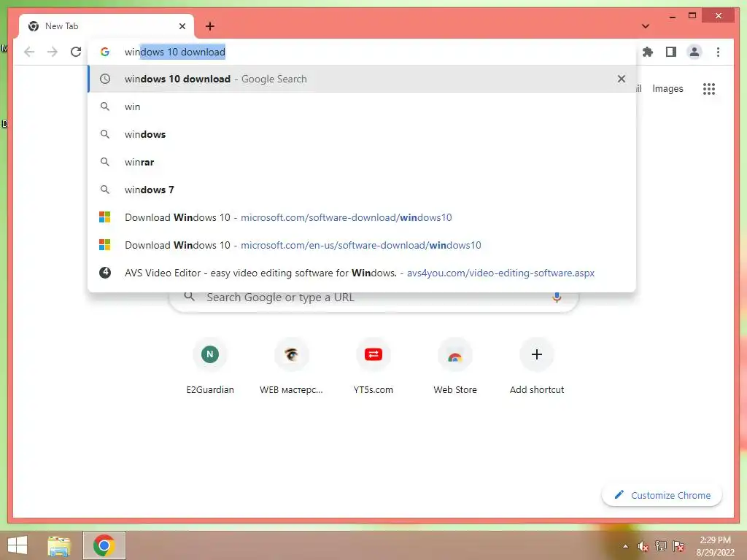This screenshot has width=747, height=560.
Task: Click the network tray icon
Action: coord(660,546)
